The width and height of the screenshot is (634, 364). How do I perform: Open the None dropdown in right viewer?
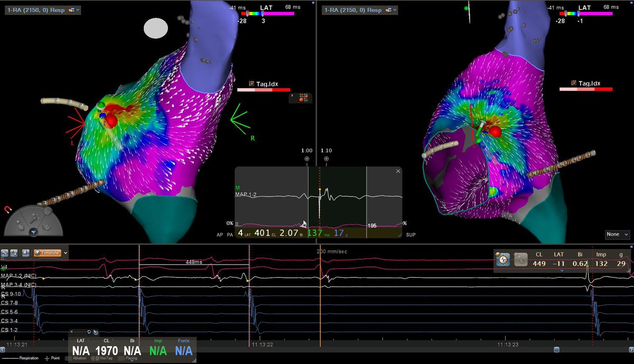618,234
